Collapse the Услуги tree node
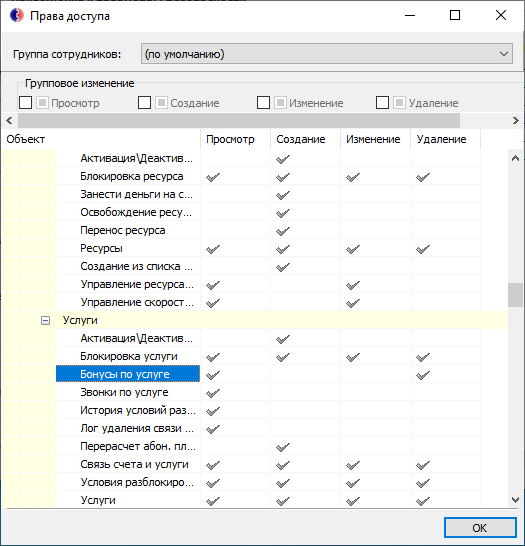Viewport: 525px width, 546px height. 45,320
